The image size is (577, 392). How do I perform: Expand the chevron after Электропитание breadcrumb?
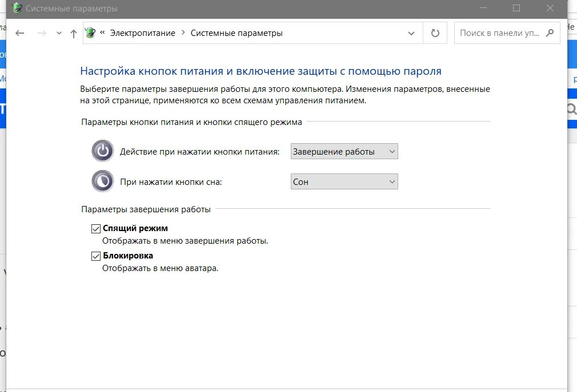pyautogui.click(x=183, y=33)
